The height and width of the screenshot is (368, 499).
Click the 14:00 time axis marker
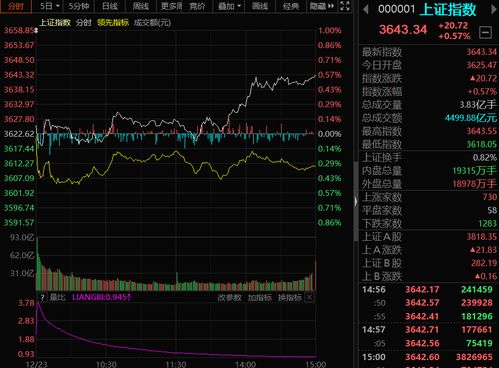point(245,364)
